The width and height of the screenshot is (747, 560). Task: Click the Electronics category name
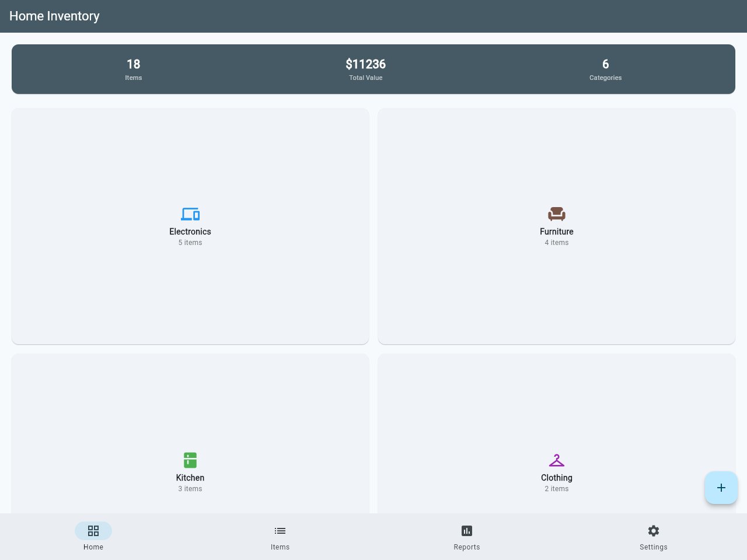point(190,232)
